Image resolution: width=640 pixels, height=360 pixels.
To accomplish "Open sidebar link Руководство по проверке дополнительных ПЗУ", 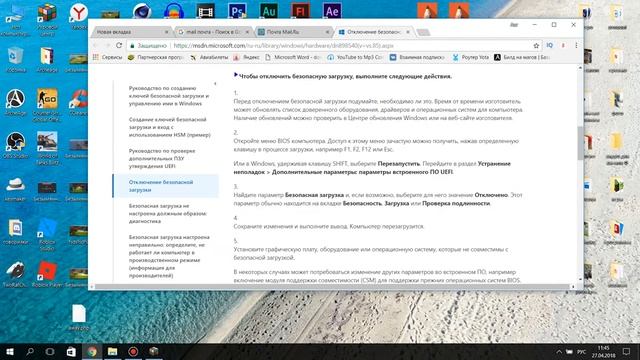I will point(162,158).
